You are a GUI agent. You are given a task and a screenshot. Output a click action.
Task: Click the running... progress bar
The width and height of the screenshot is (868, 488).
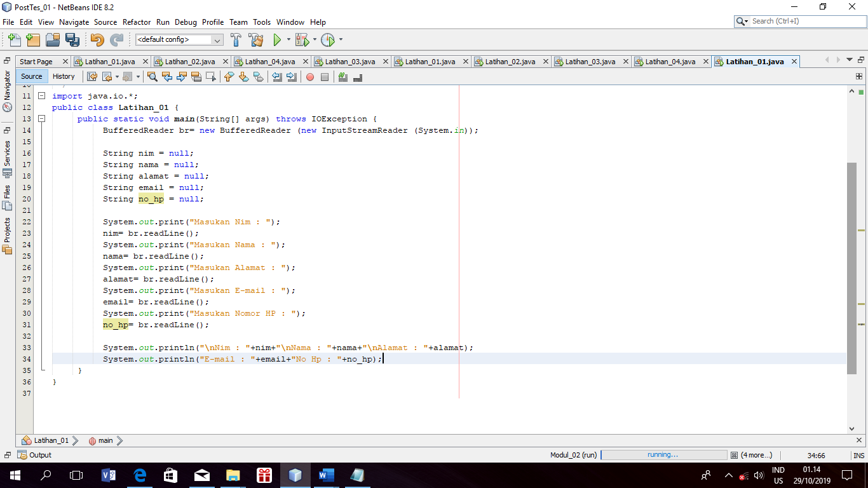(663, 455)
